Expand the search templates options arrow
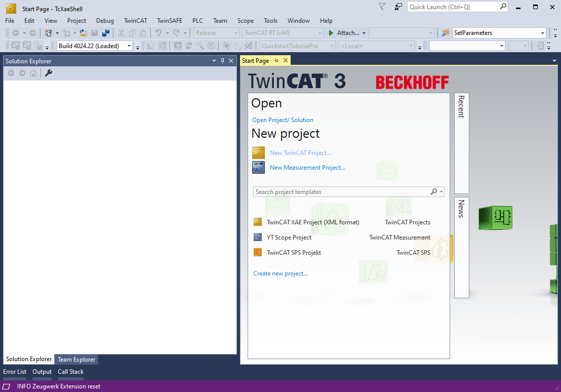This screenshot has width=561, height=392. pyautogui.click(x=442, y=192)
